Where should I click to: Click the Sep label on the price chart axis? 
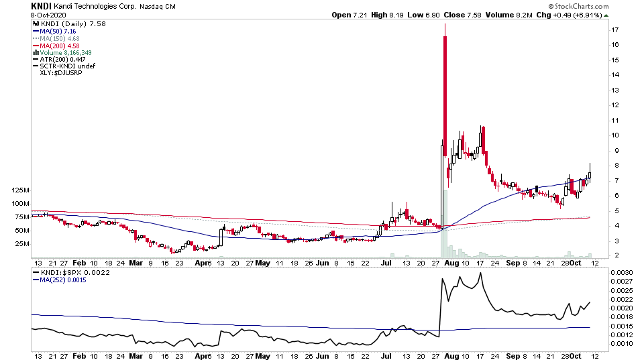tap(513, 263)
